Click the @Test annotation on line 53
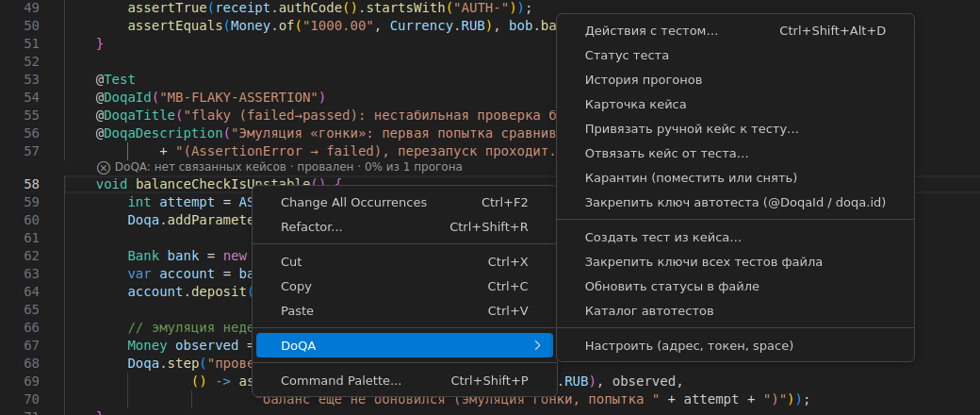Screen dimensions: 980x415 [x=116, y=79]
